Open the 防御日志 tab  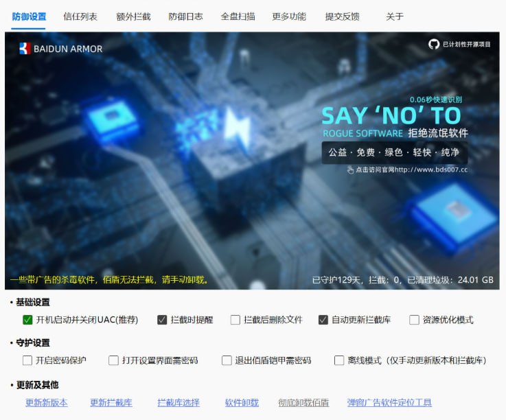click(185, 16)
